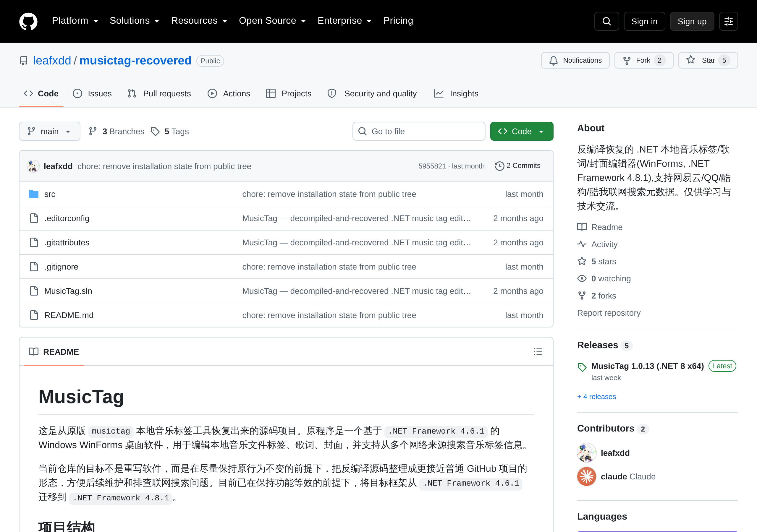Expand the green Code dropdown button
Viewport: 757px width, 532px height.
[522, 132]
